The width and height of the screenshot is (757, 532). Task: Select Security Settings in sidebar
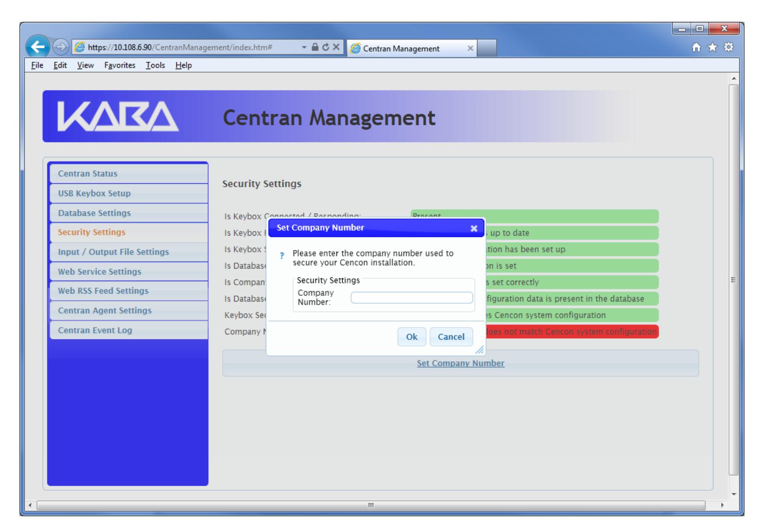pyautogui.click(x=128, y=232)
